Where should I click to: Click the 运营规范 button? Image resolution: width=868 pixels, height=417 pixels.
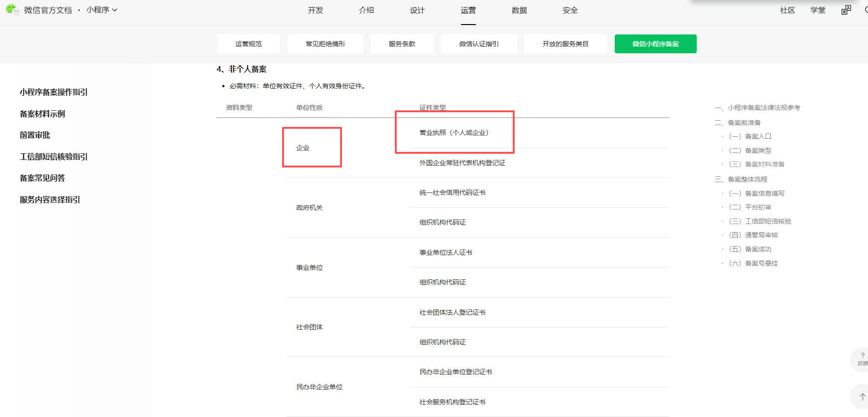pos(249,44)
